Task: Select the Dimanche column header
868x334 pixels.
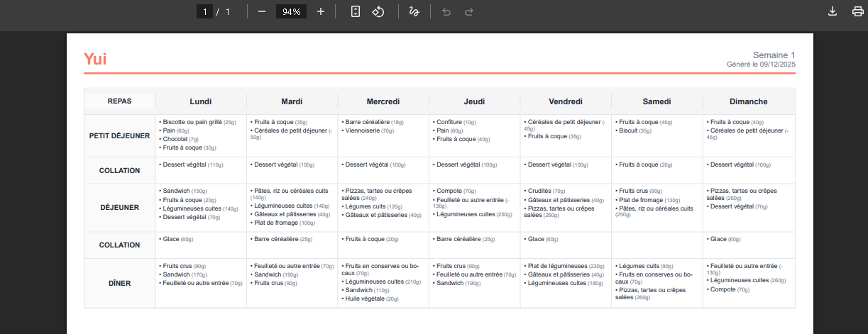Action: click(x=748, y=101)
